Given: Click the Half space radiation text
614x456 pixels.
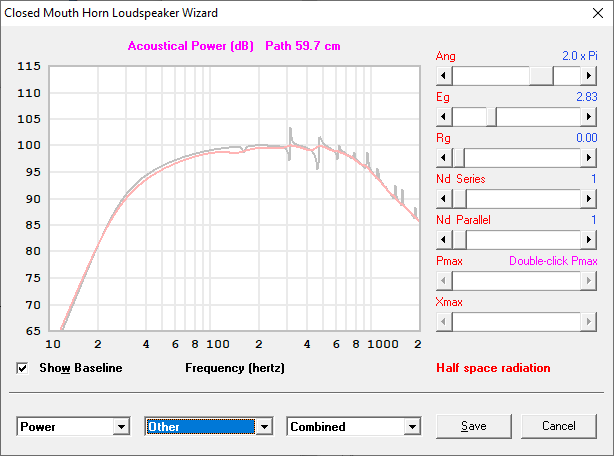Looking at the screenshot, I should 493,368.
